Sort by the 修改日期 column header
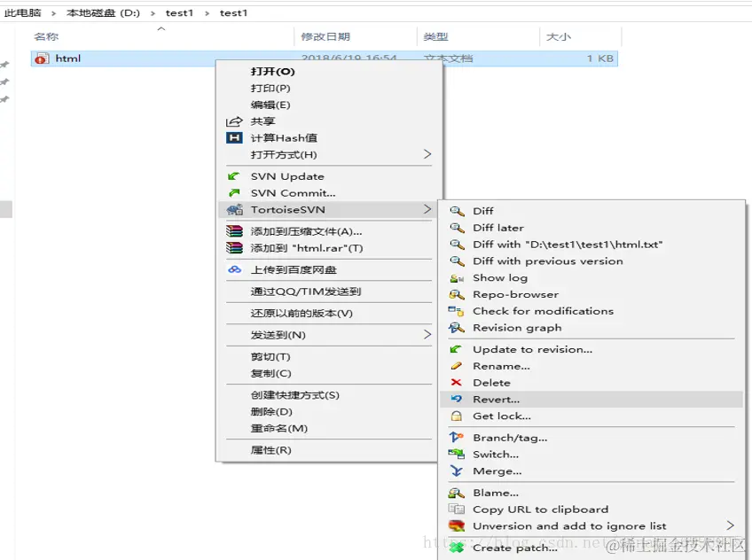 (x=325, y=37)
